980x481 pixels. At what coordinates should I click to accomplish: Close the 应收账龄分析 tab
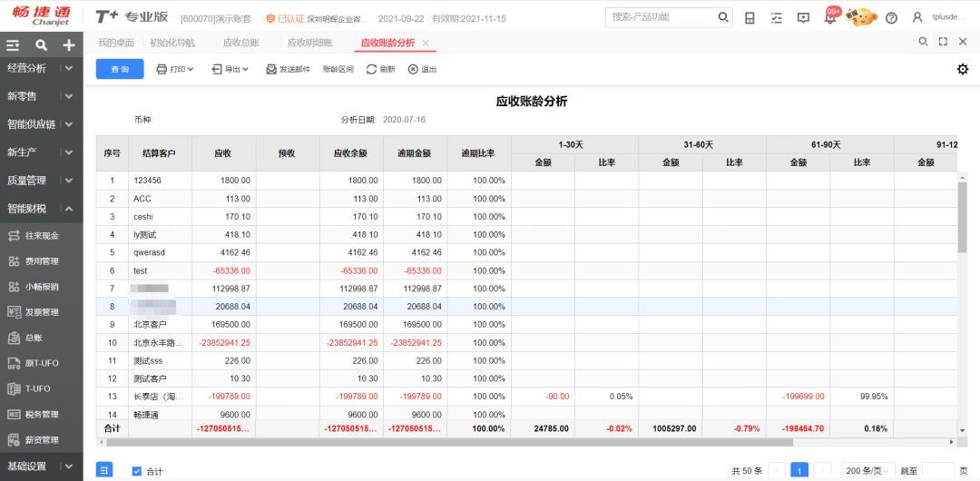coord(426,43)
